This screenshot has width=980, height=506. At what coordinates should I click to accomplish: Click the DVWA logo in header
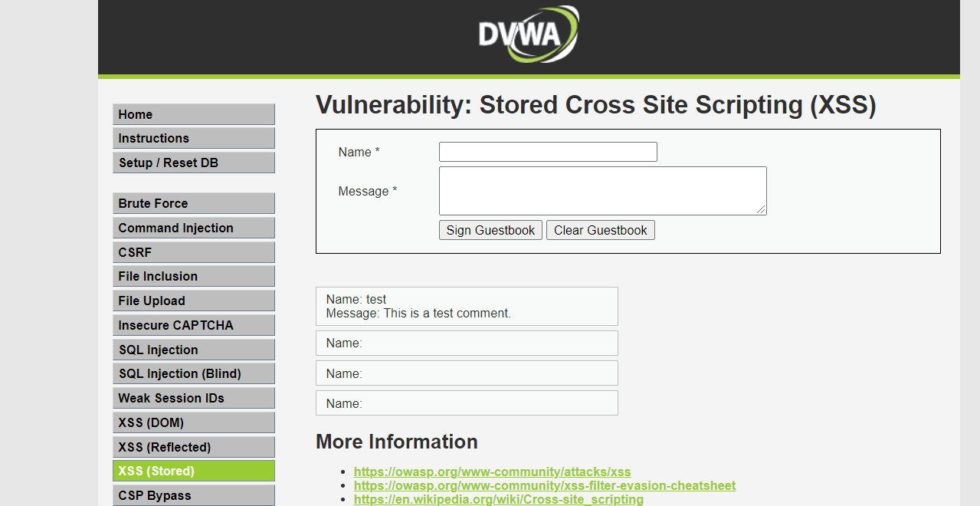[x=528, y=34]
